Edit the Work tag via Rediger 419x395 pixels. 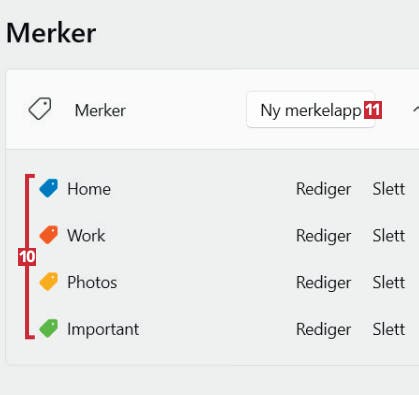323,236
